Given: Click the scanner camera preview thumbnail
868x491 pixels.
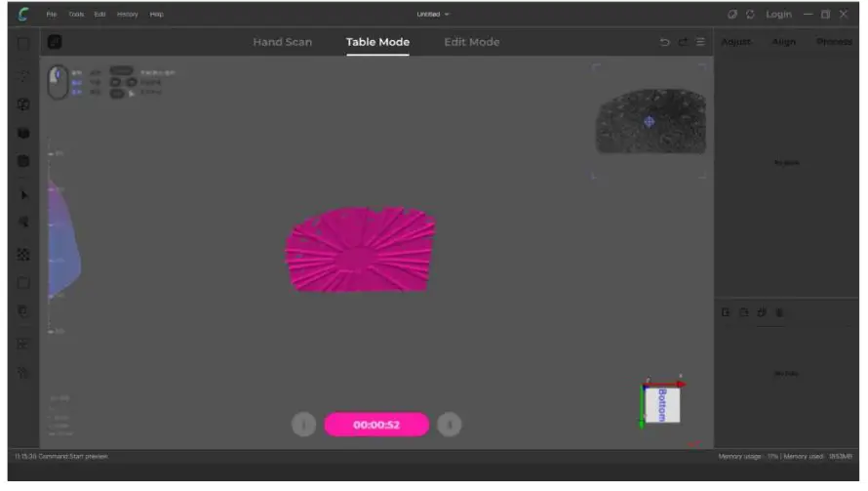Looking at the screenshot, I should (651, 121).
